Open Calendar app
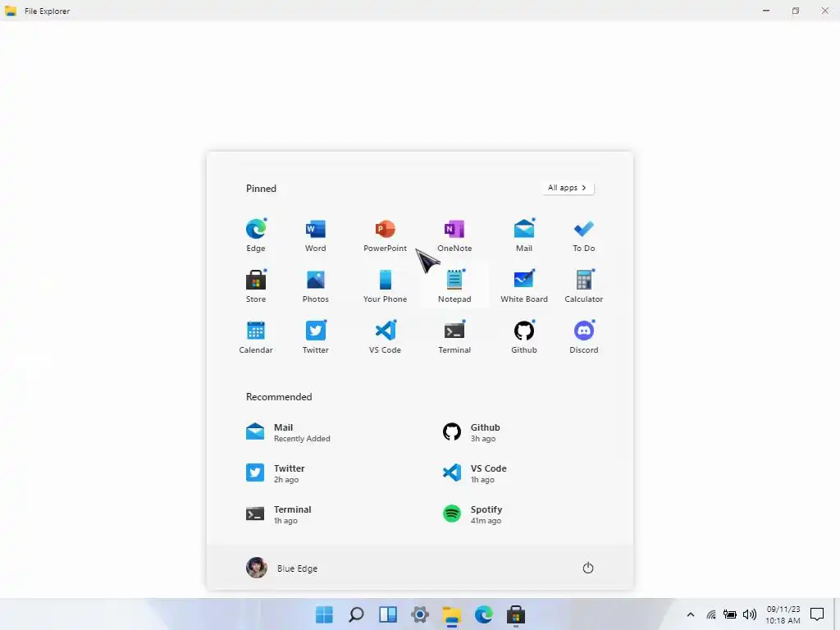The width and height of the screenshot is (840, 630). click(256, 337)
